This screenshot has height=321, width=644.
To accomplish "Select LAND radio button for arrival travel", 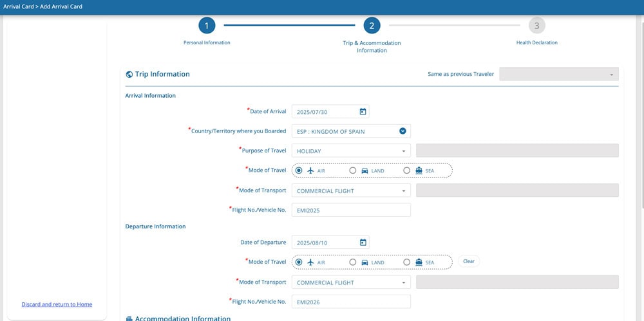I will pyautogui.click(x=353, y=171).
